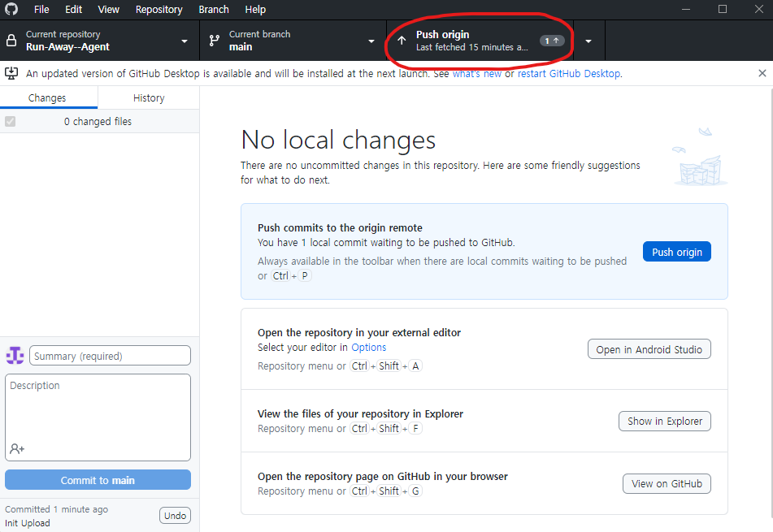Open the push/pull options dropdown arrow

[588, 41]
